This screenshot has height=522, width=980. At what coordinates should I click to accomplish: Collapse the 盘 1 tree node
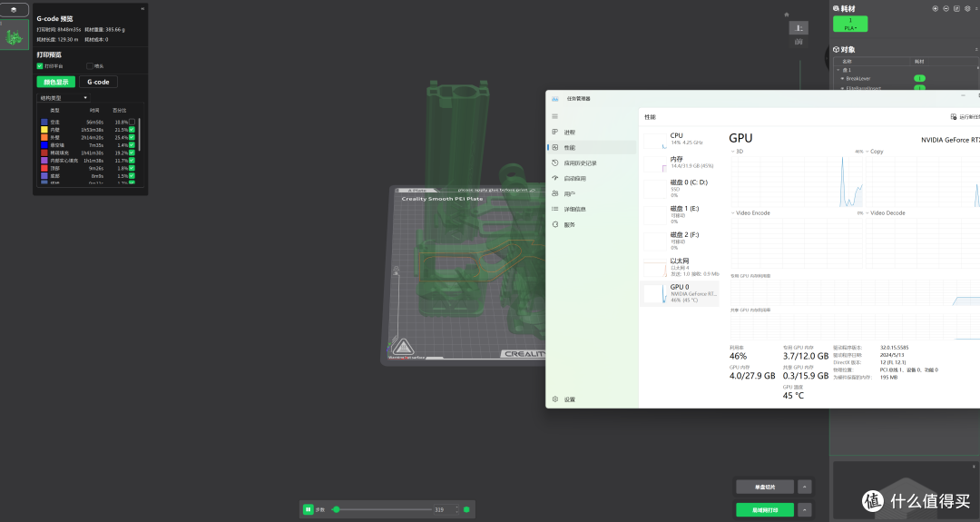point(838,70)
